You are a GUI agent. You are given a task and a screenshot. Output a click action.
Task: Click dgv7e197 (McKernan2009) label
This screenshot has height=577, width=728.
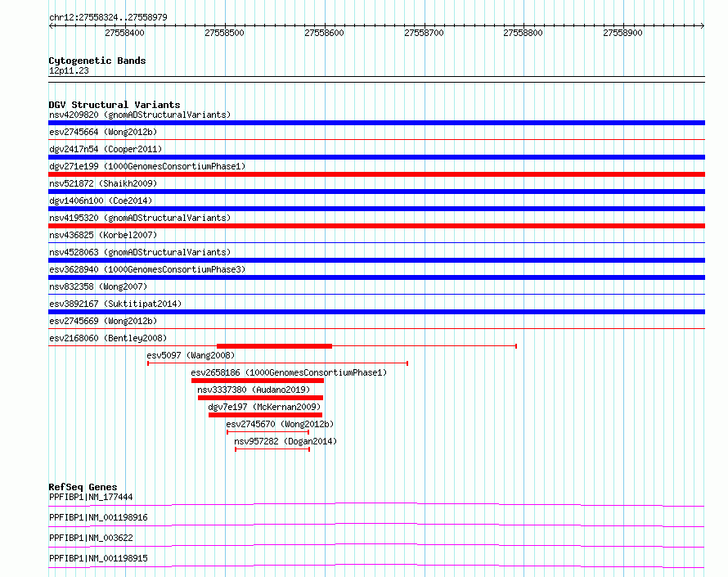[x=264, y=407]
